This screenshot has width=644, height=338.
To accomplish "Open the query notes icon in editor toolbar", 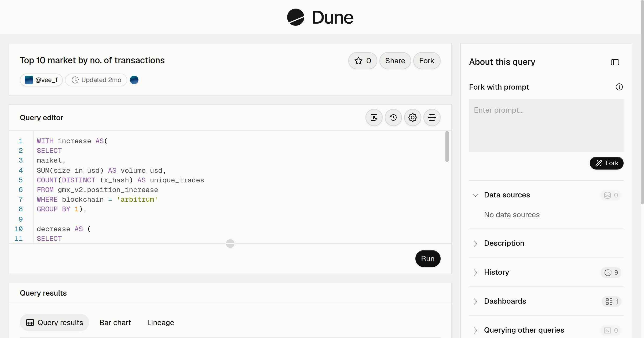I will tap(374, 117).
